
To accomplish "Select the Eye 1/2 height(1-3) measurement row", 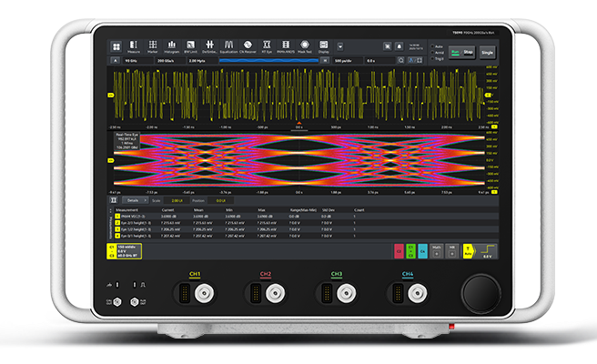I will pos(307,229).
